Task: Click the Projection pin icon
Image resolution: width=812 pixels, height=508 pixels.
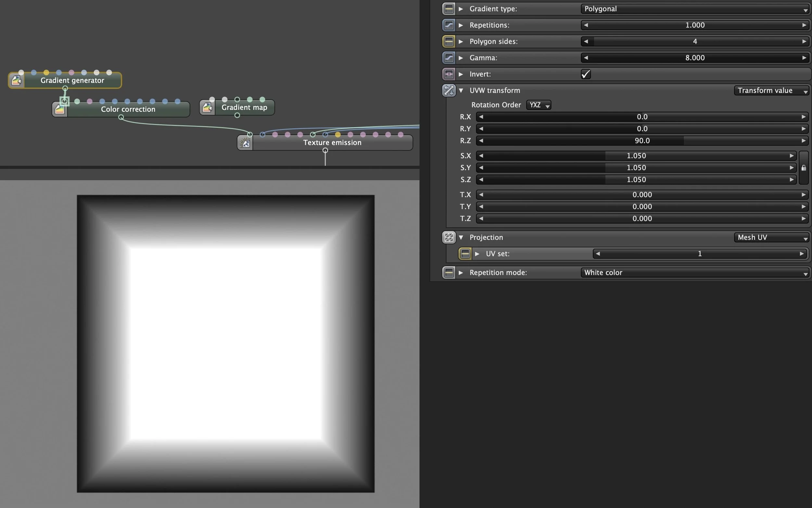Action: click(x=449, y=237)
